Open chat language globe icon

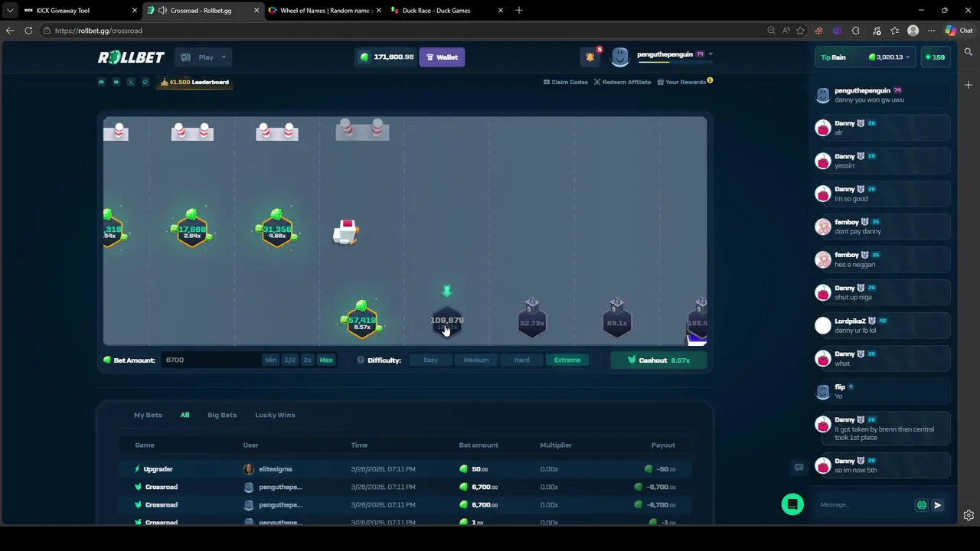click(x=922, y=505)
